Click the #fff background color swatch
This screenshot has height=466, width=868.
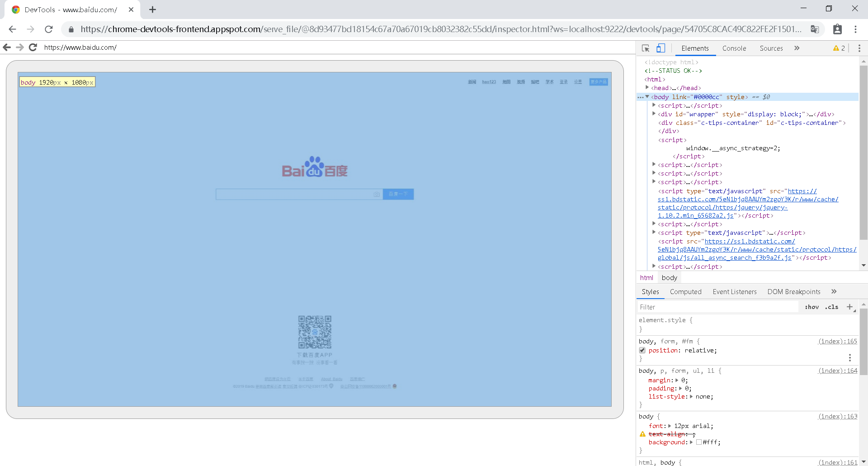coord(699,442)
